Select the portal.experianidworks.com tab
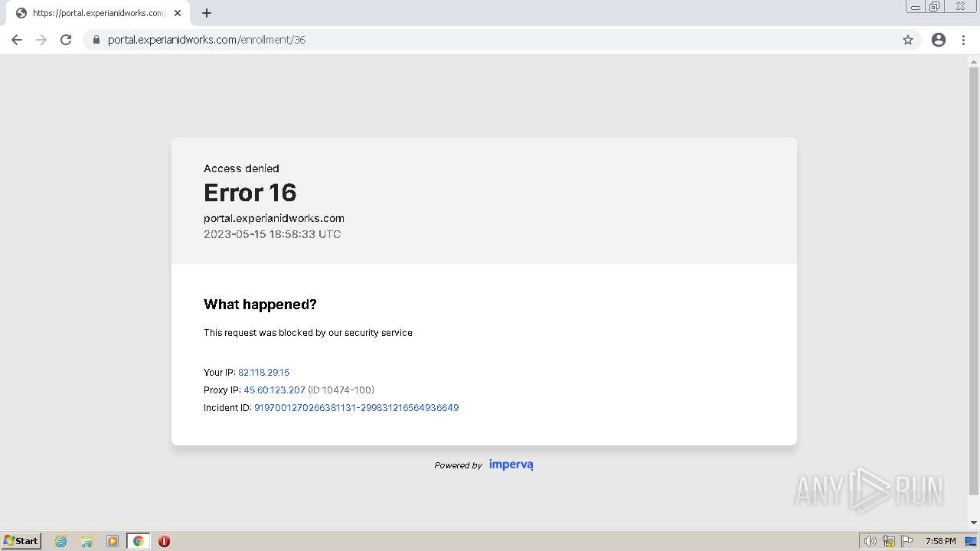980x551 pixels. pyautogui.click(x=98, y=13)
